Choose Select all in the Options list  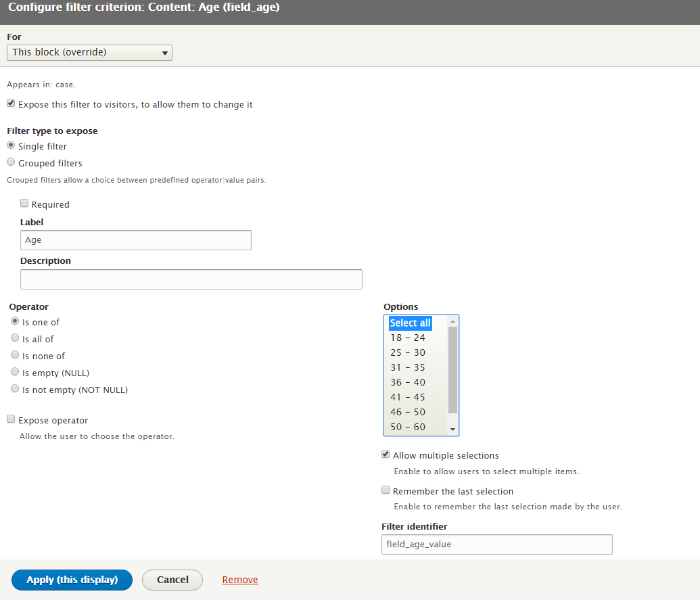pyautogui.click(x=410, y=323)
